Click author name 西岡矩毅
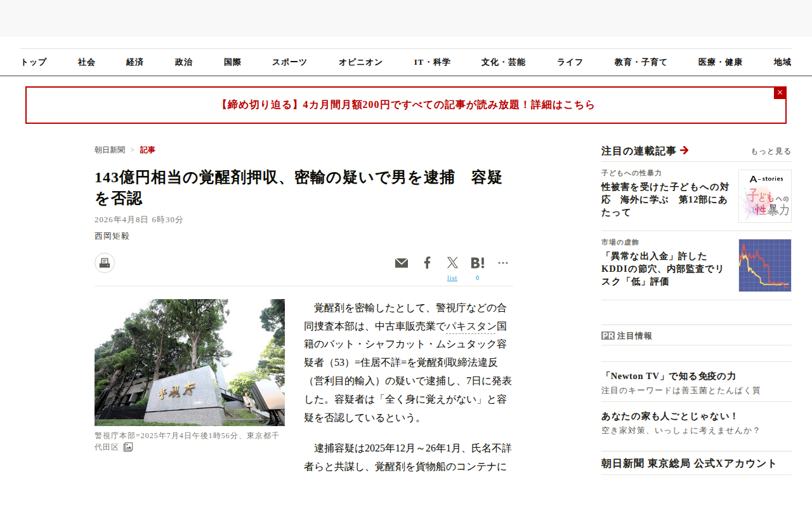This screenshot has height=508, width=812. (x=112, y=236)
